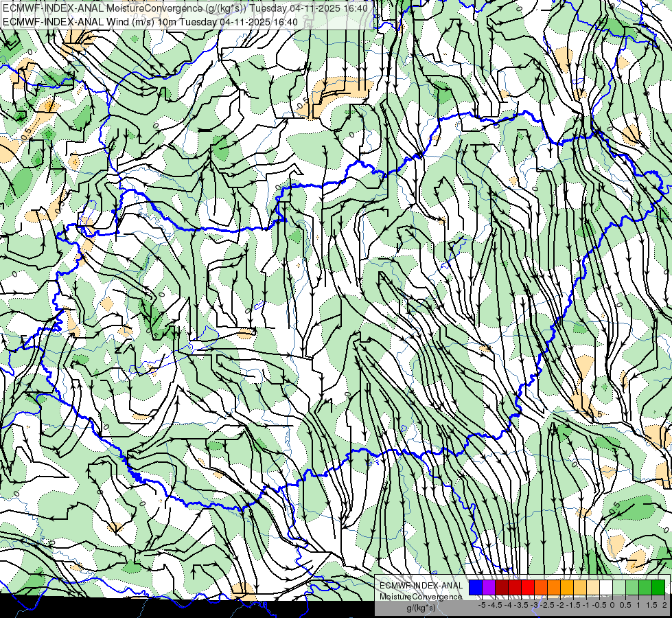Select the white legend swatch
Image resolution: width=672 pixels, height=618 pixels.
click(606, 587)
